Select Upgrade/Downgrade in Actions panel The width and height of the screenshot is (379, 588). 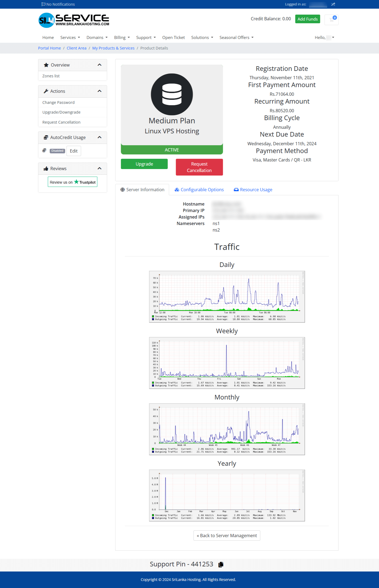73,112
